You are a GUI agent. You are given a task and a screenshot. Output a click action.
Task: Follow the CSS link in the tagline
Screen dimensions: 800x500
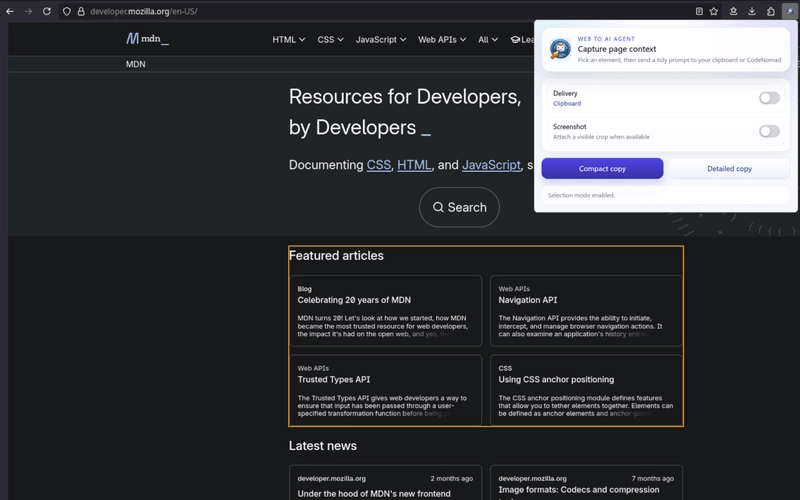379,165
